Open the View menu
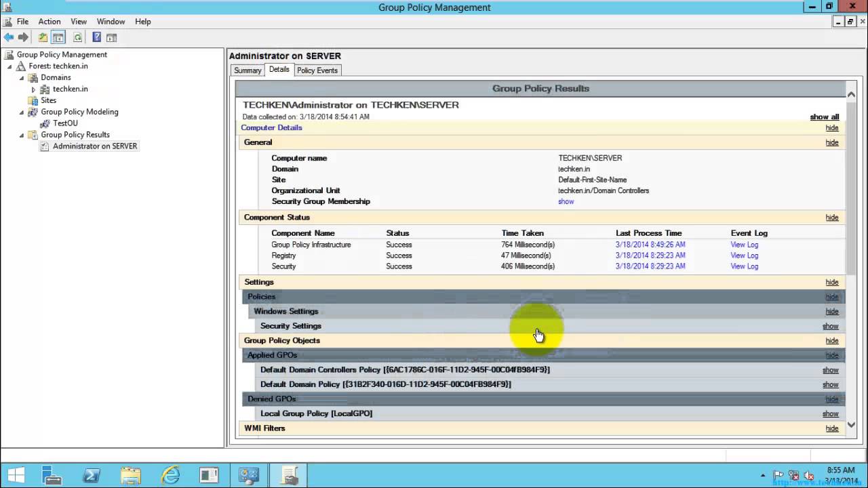 tap(79, 22)
